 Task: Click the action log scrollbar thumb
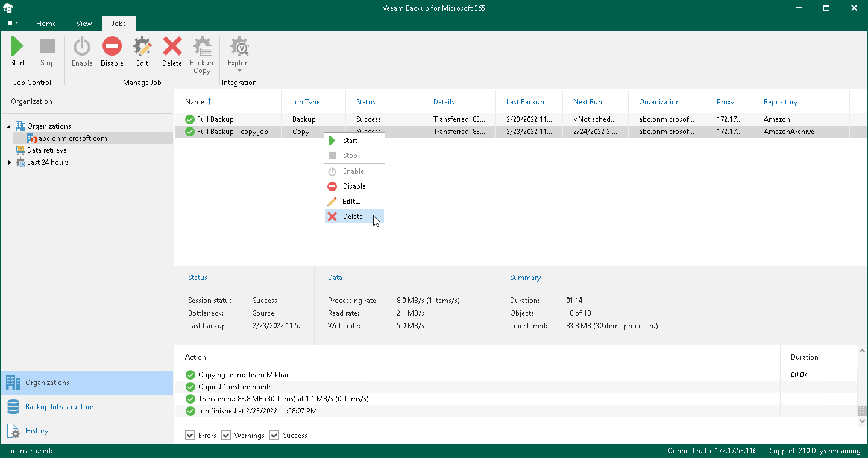863,410
